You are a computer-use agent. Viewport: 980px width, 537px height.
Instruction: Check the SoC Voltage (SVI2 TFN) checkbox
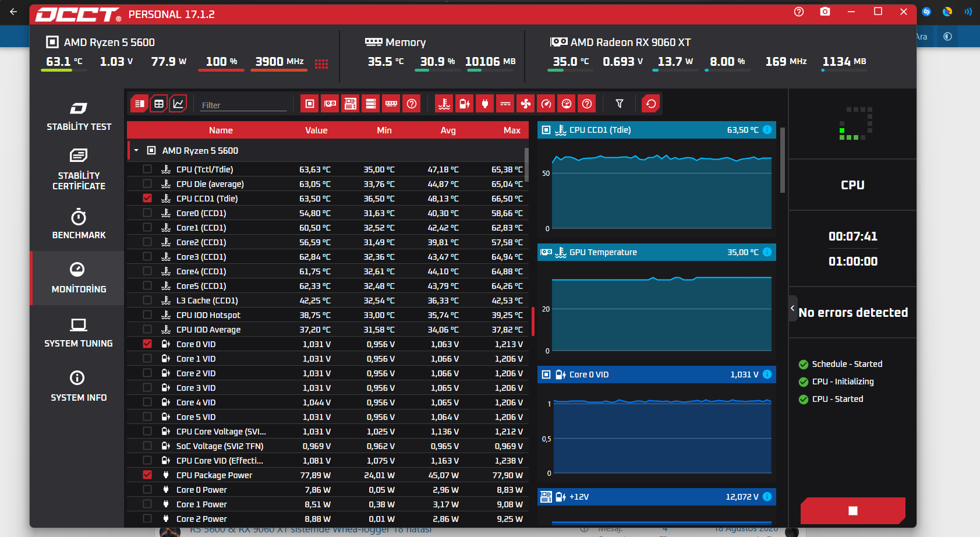click(147, 446)
